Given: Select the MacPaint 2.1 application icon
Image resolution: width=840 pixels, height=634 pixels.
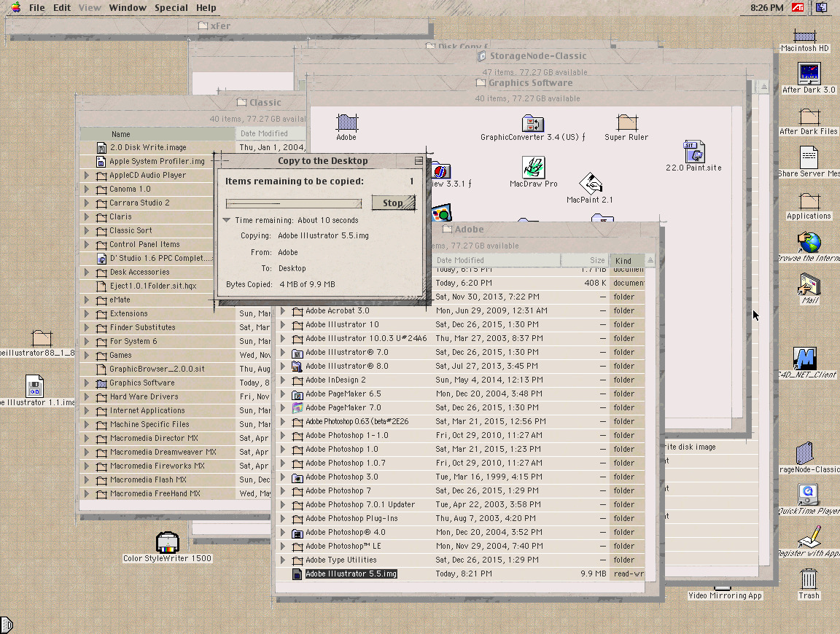Looking at the screenshot, I should 590,183.
